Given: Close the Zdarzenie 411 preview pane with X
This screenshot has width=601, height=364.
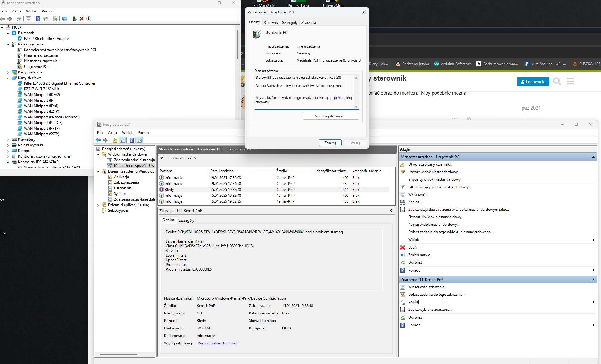Looking at the screenshot, I should point(391,210).
